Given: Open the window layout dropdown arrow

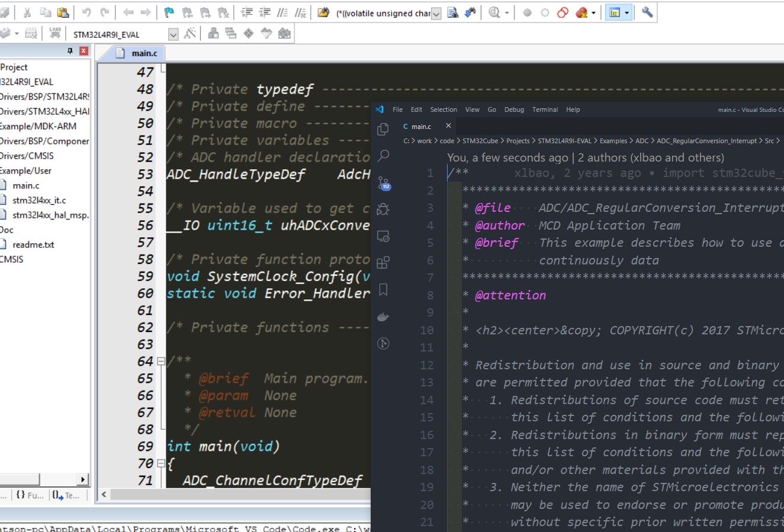Looking at the screenshot, I should [626, 13].
